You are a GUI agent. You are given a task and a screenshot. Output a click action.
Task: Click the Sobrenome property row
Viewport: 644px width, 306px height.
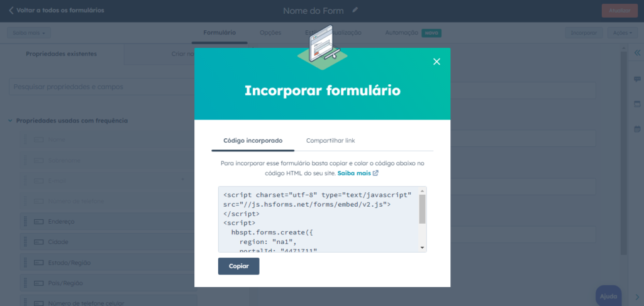click(x=108, y=160)
